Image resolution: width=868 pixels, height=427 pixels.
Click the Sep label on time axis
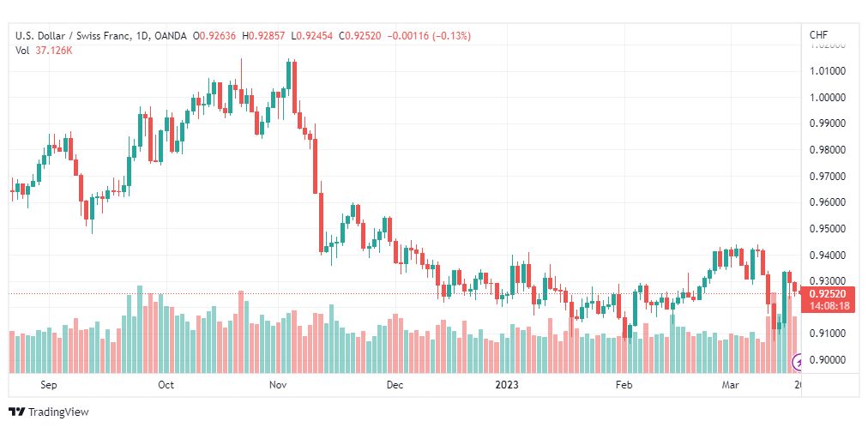coord(49,384)
